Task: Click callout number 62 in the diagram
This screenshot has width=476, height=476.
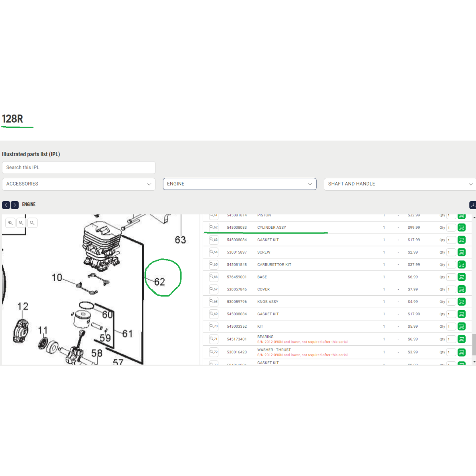Action: [x=160, y=282]
